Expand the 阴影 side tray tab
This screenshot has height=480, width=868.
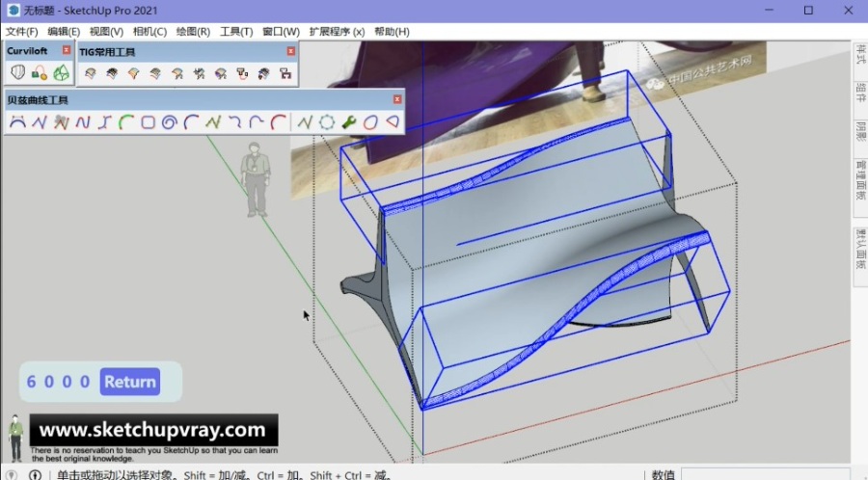859,132
